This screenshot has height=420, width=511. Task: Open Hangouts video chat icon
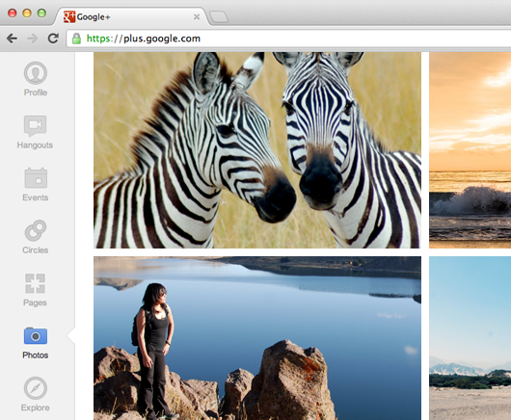pos(36,125)
